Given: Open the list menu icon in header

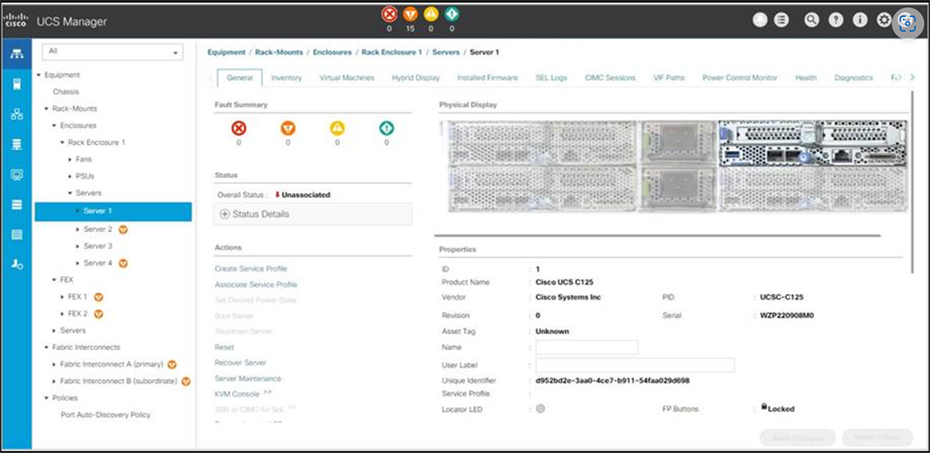Looking at the screenshot, I should (782, 20).
